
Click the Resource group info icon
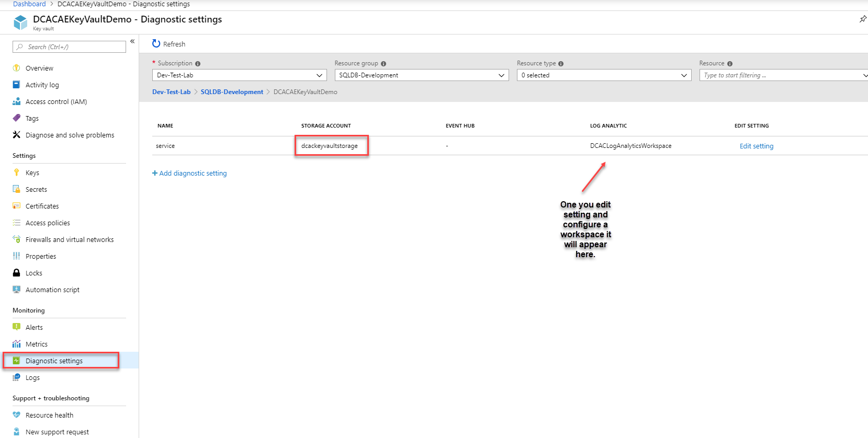[x=384, y=64]
